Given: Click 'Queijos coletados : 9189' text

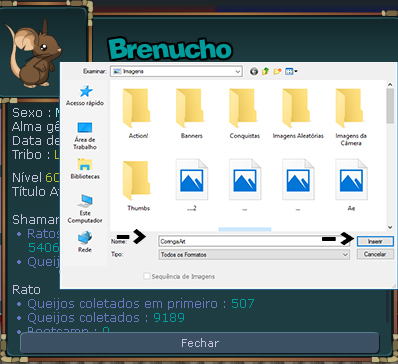Looking at the screenshot, I should [106, 317].
